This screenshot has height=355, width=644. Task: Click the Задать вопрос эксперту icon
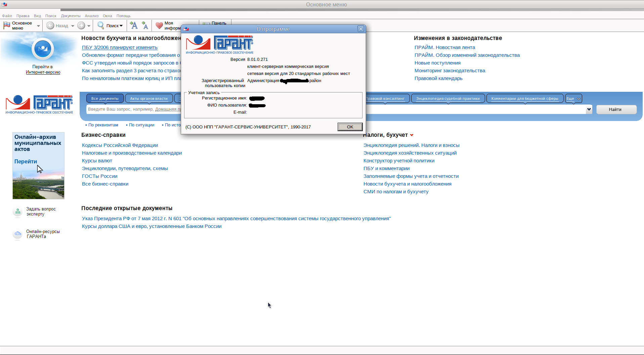pos(17,212)
